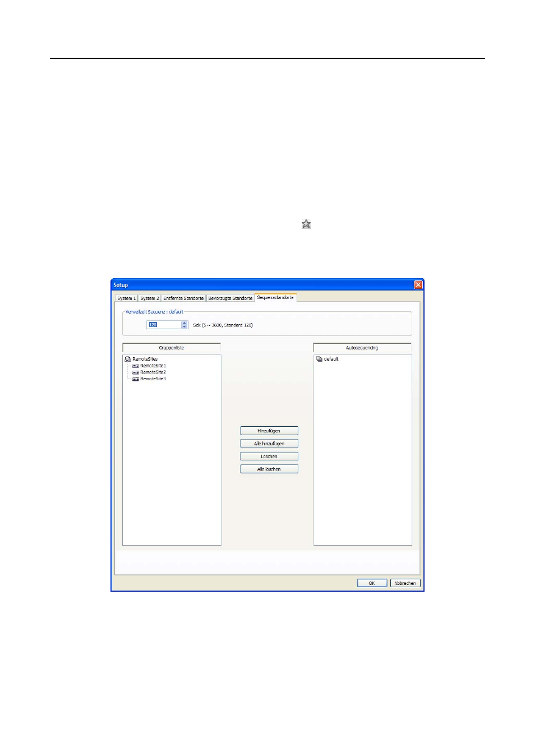Switch to the Entfernte Standorte tab
The width and height of the screenshot is (535, 756).
point(183,298)
